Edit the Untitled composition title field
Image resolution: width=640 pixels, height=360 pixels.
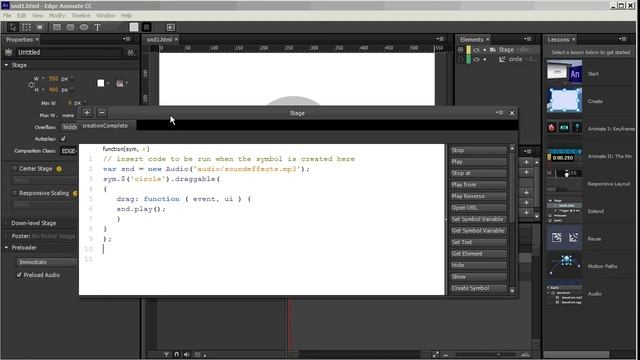[69, 52]
